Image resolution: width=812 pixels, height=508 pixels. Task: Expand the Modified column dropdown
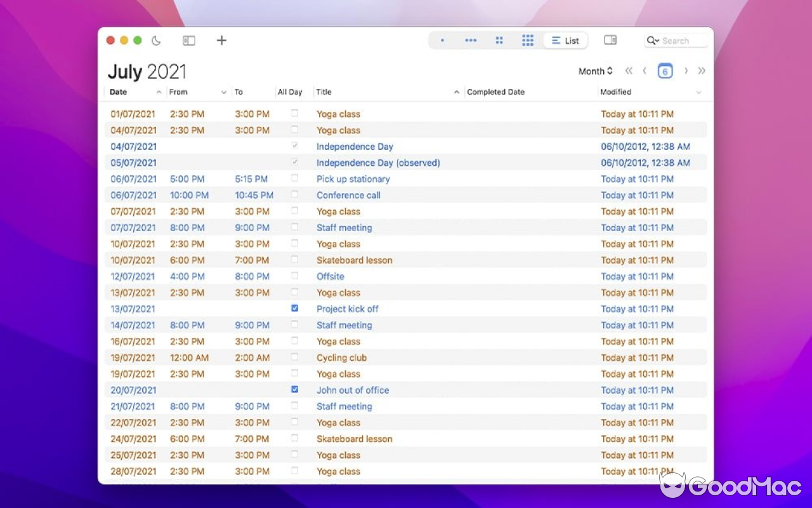pos(699,92)
